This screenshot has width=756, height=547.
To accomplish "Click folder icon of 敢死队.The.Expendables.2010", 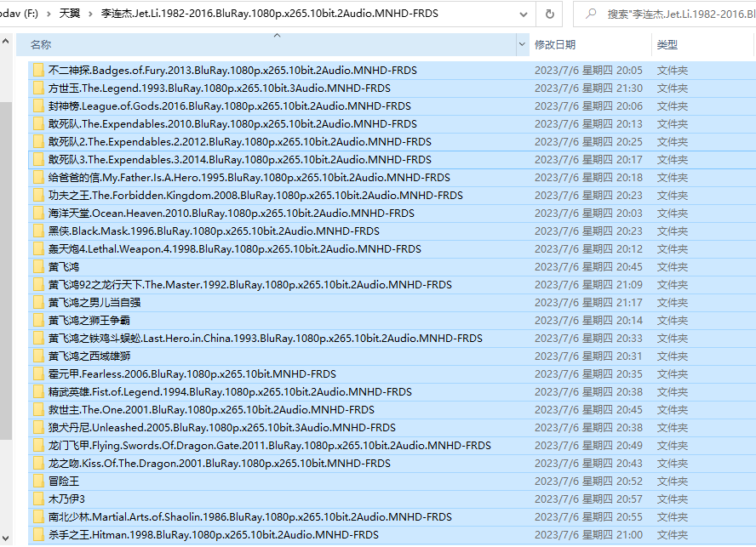I will (x=38, y=124).
